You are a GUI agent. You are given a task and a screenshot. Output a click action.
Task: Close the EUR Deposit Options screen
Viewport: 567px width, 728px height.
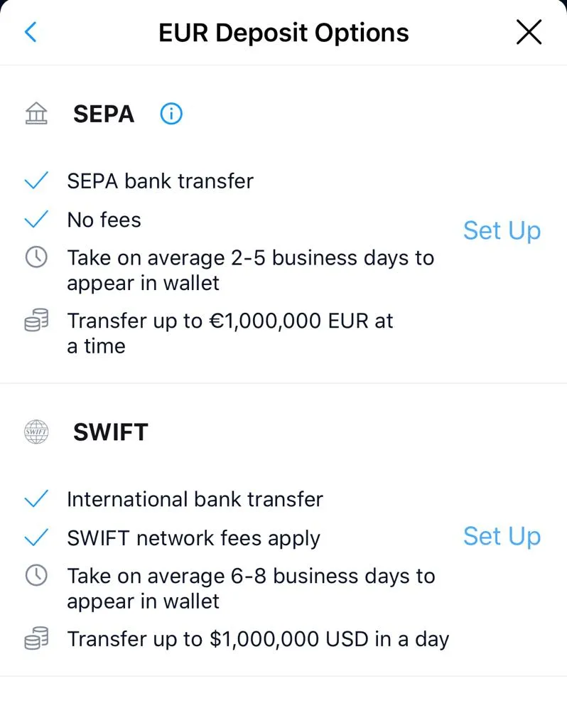point(529,32)
